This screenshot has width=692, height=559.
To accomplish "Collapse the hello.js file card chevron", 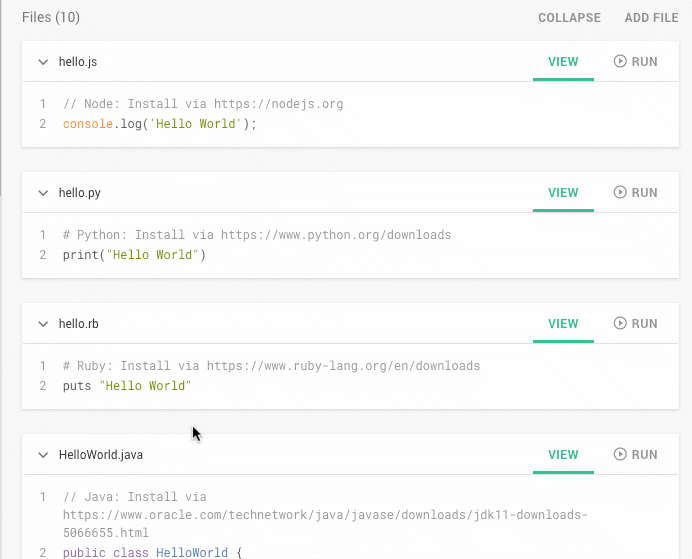I will click(x=43, y=62).
